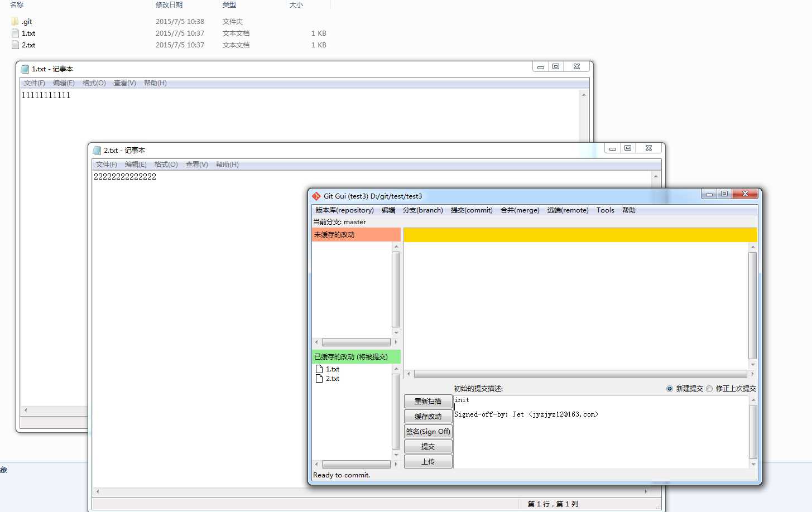Click the Ready to commit. status text
Screen dimensions: 812x512
pos(342,475)
